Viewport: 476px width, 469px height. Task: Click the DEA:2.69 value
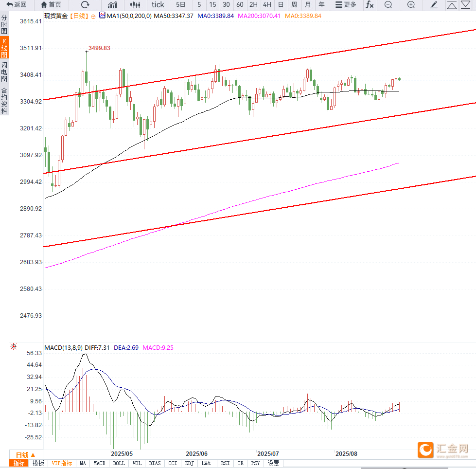[126, 347]
